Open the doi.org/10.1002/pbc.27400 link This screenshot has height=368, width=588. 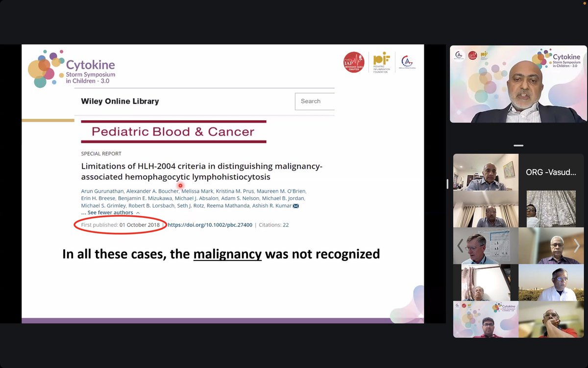(210, 225)
